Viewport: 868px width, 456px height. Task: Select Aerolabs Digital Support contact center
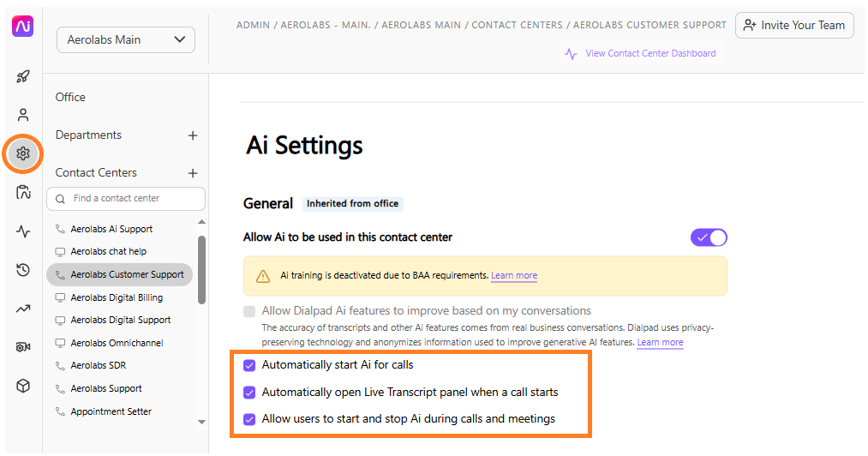click(121, 321)
